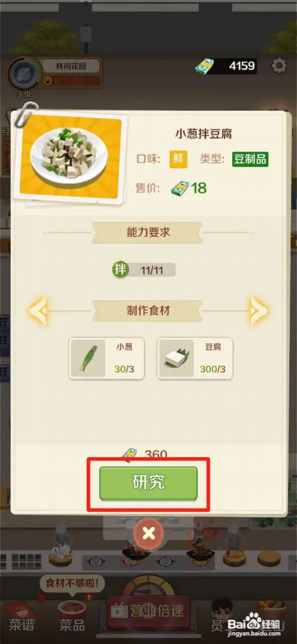This screenshot has height=644, width=297.
Task: Go to the previous recipe with the left arrow
Action: tap(38, 310)
